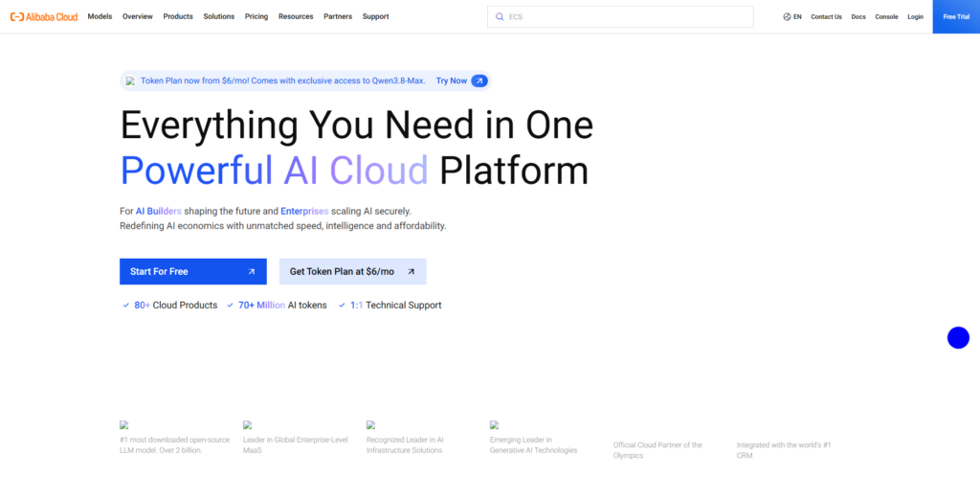Open the Models menu

point(100,17)
